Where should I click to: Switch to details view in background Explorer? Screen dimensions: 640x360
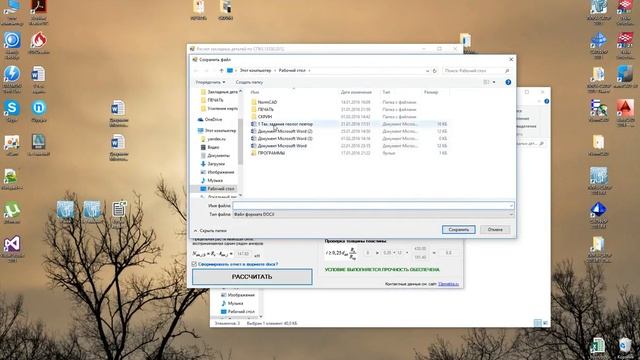[537, 323]
